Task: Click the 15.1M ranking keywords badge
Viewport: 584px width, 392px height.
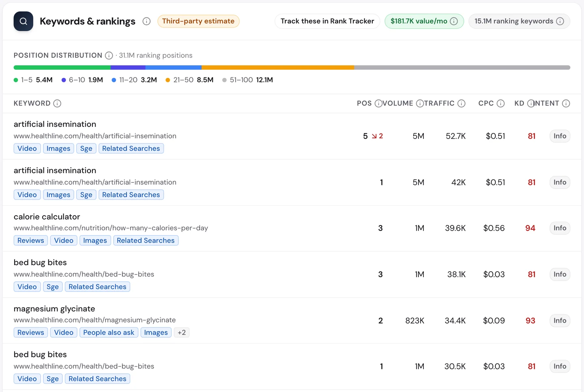Action: [x=519, y=21]
